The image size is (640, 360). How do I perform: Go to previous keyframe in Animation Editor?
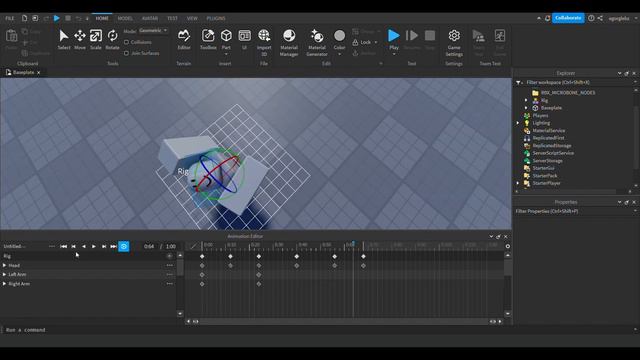coord(73,246)
